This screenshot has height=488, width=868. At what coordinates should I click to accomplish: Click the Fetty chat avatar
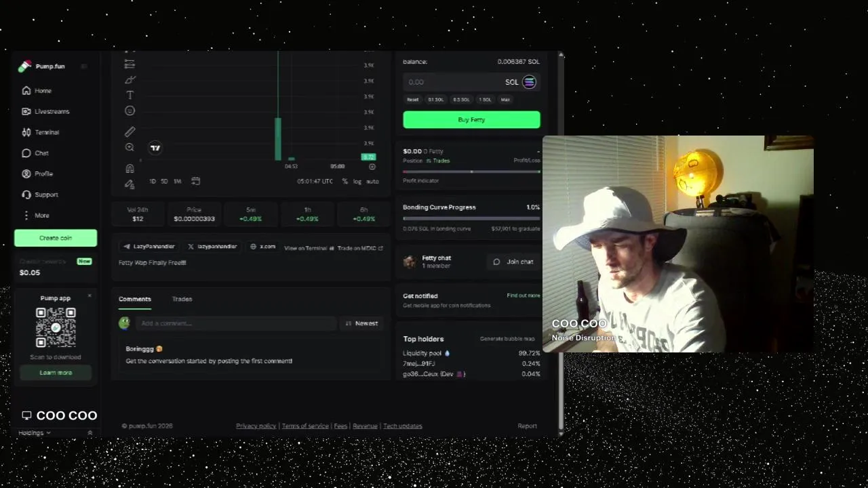click(x=409, y=262)
